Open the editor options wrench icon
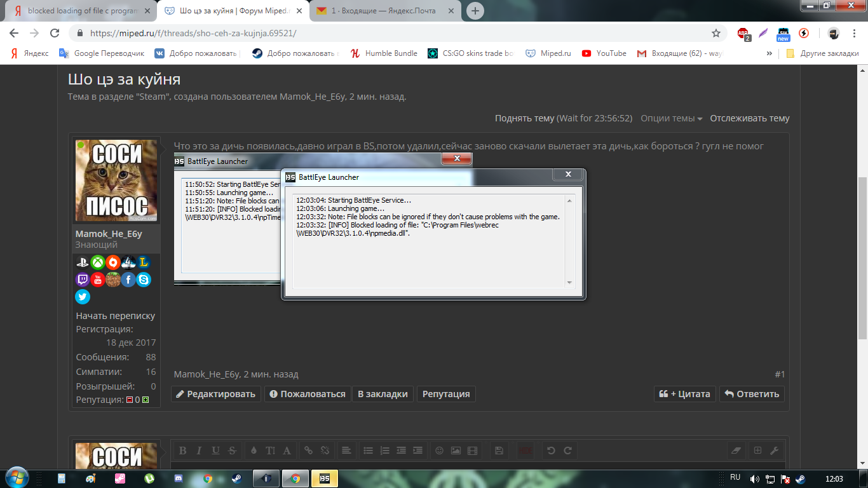Screen dimensions: 868x488 pos(774,451)
